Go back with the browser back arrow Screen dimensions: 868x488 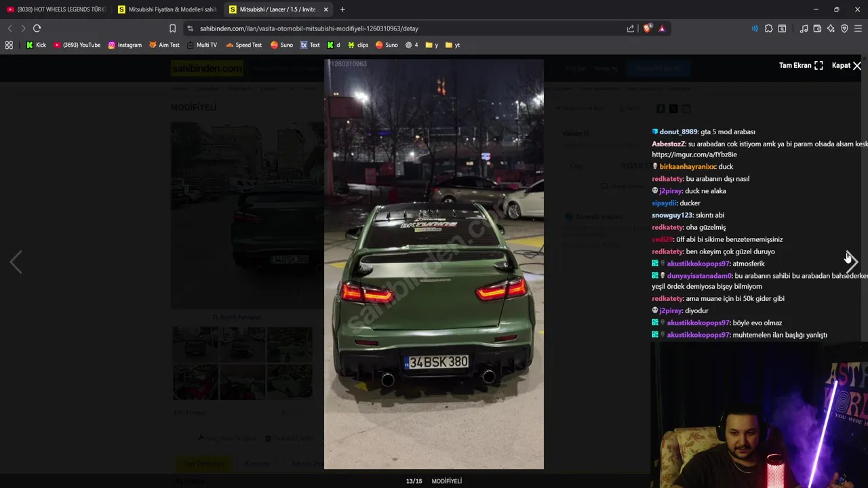coord(9,28)
